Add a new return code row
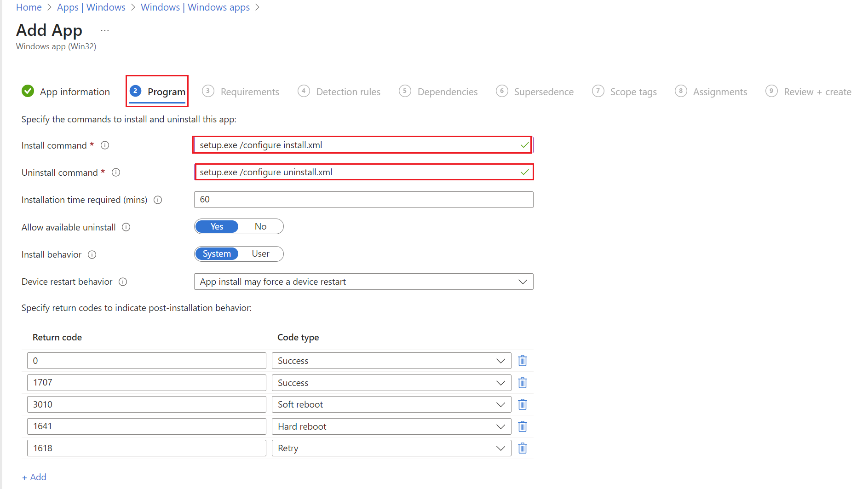The image size is (868, 489). click(34, 477)
